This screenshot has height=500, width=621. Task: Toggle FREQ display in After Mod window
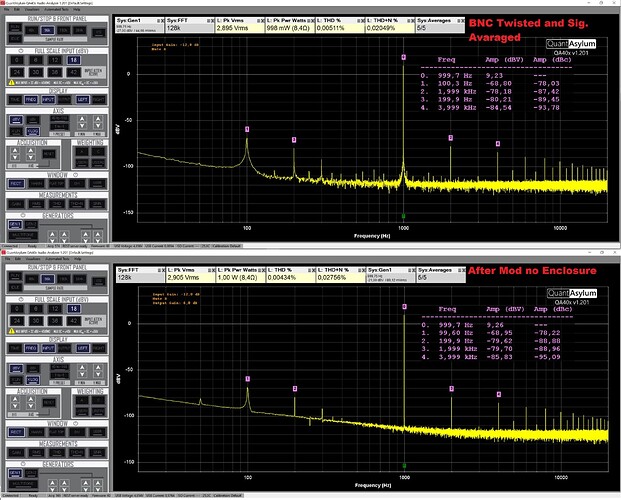point(31,348)
